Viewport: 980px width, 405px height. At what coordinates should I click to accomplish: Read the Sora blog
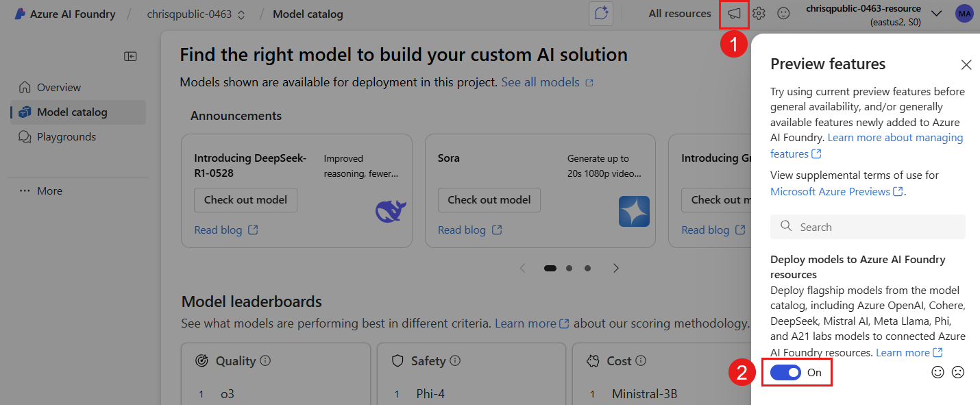click(470, 230)
